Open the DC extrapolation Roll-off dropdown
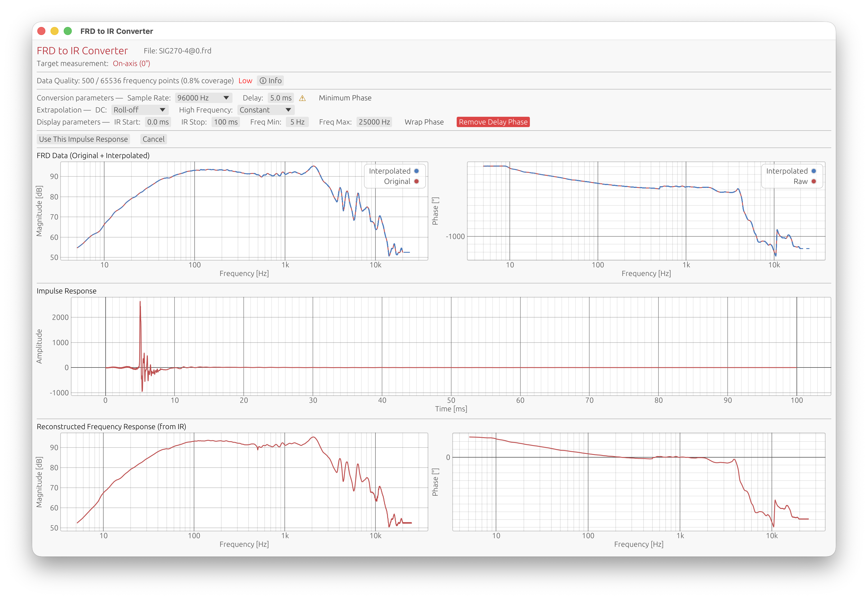 point(140,110)
